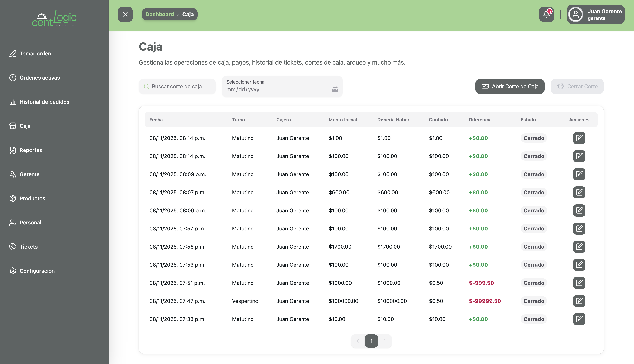Screen dimensions: 634x364
Task: Open Configuración settings menu
Action: pos(37,271)
